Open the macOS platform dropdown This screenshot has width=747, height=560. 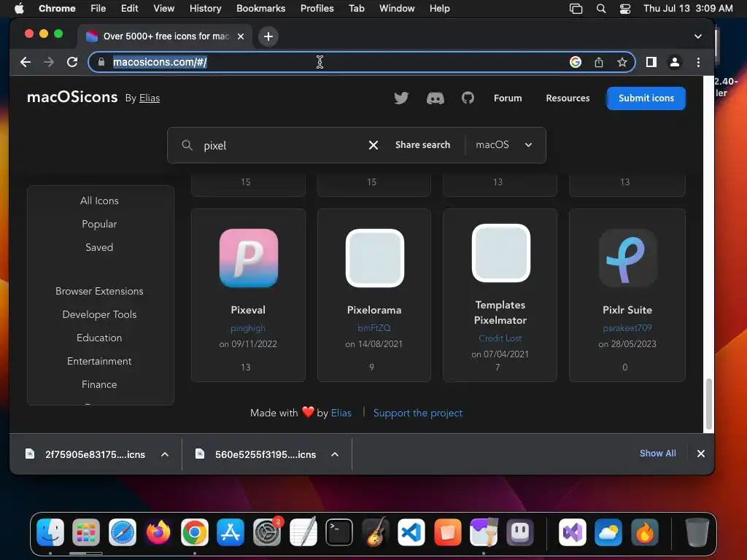504,145
